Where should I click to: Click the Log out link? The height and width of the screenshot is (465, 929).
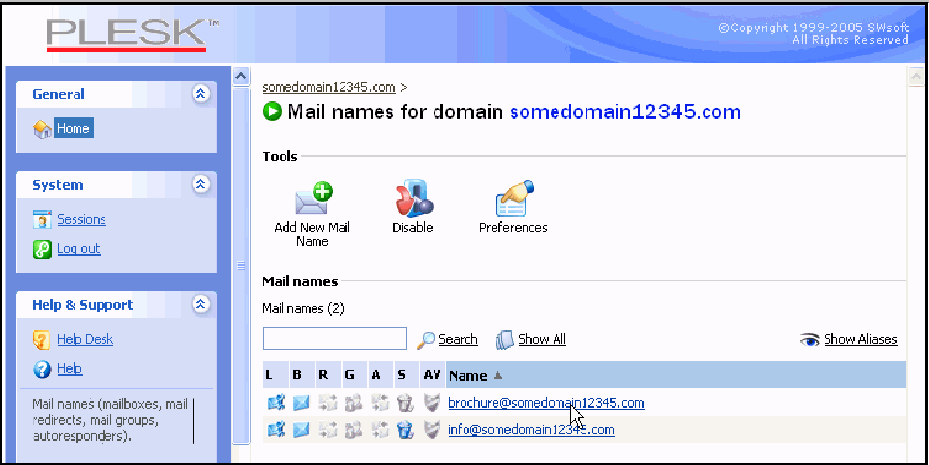[x=79, y=249]
